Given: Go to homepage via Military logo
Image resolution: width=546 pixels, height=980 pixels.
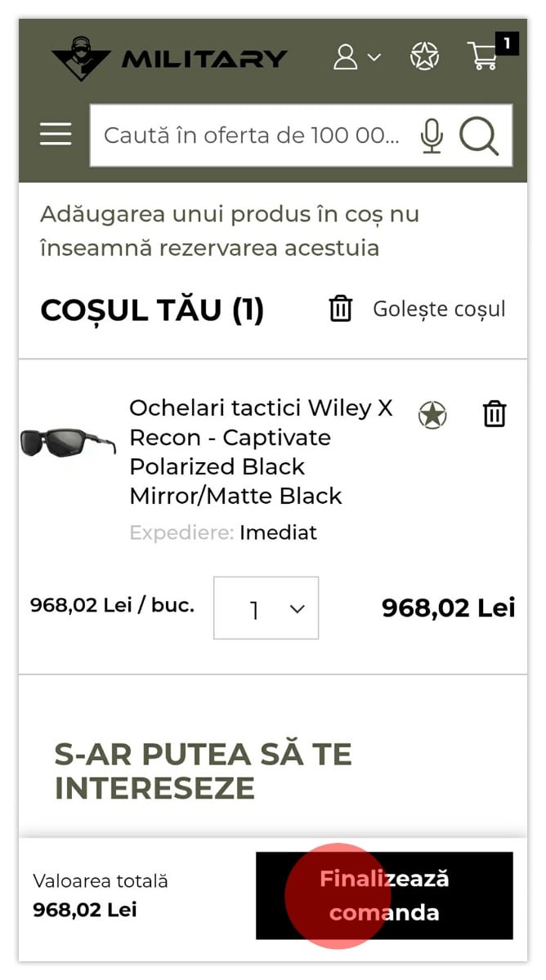Looking at the screenshot, I should 169,58.
